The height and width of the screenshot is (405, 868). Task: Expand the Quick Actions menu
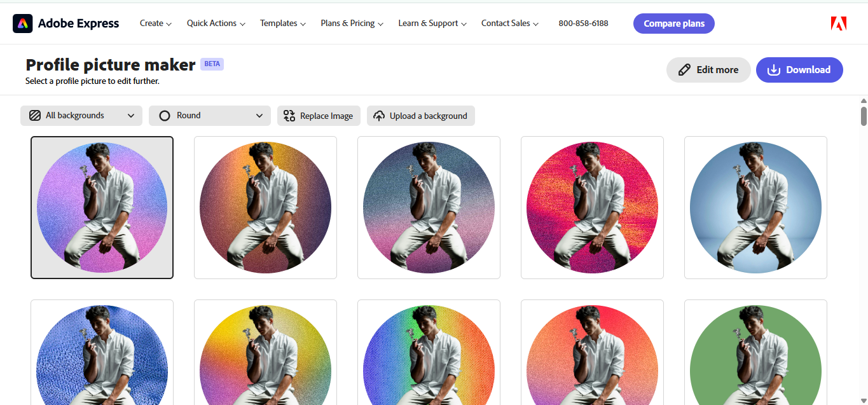click(x=215, y=23)
